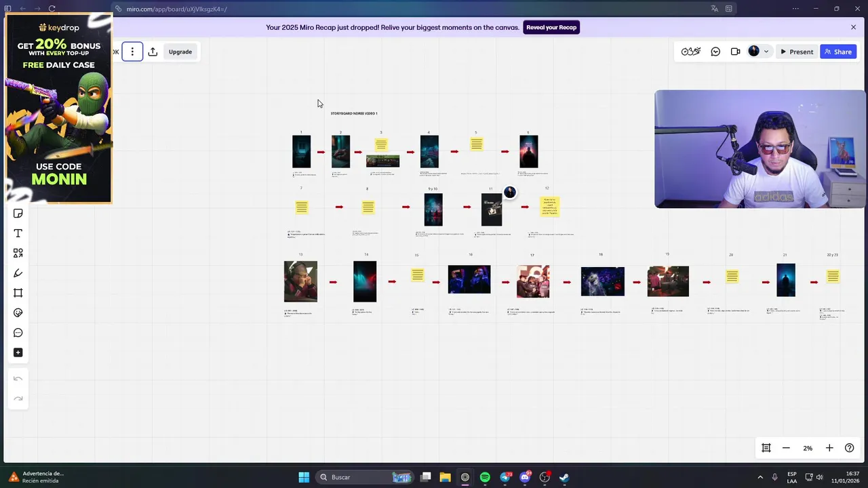This screenshot has height=488, width=868.
Task: Select the Text tool in left toolbar
Action: pyautogui.click(x=18, y=233)
